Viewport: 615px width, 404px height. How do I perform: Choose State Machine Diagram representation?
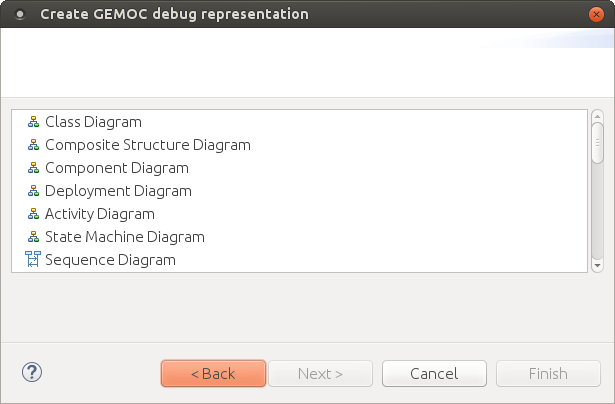(124, 237)
